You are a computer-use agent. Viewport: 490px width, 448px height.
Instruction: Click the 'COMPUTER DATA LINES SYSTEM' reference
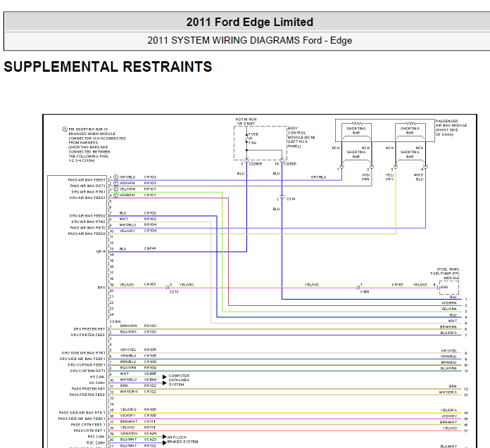pyautogui.click(x=179, y=380)
